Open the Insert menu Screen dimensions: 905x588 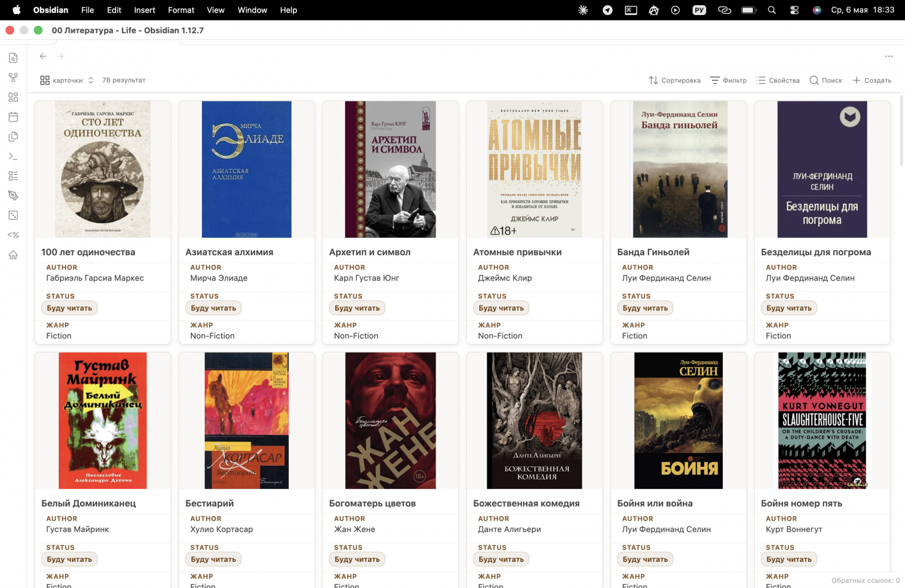coord(144,10)
